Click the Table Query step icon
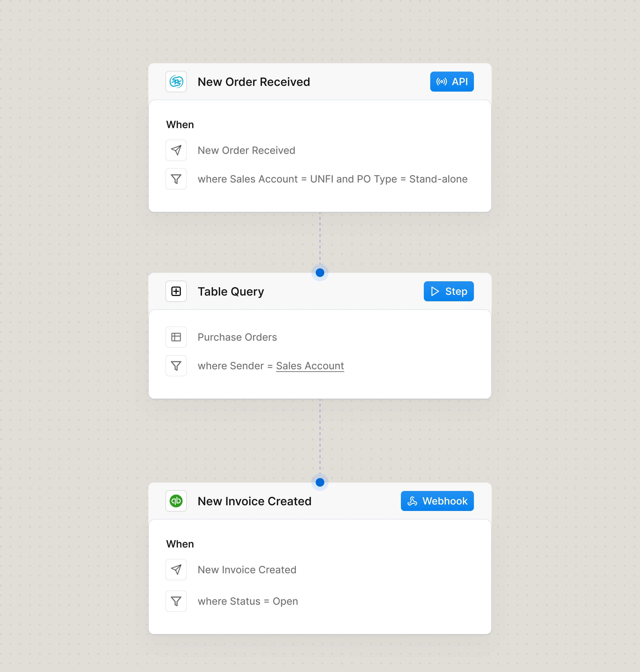Image resolution: width=640 pixels, height=672 pixels. click(x=176, y=291)
